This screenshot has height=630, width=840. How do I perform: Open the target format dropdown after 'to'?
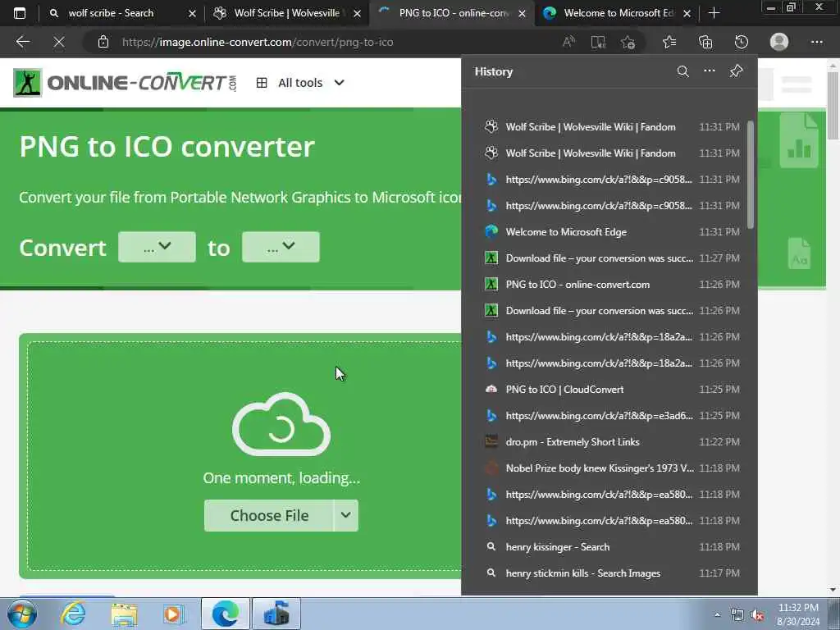(x=281, y=247)
